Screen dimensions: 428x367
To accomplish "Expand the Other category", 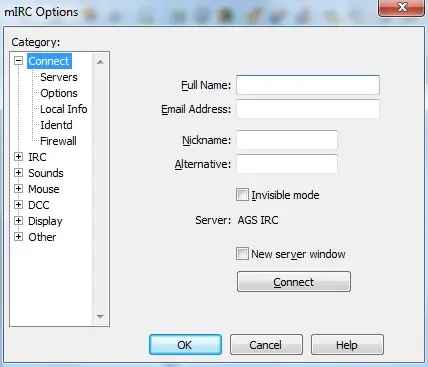I will [18, 237].
